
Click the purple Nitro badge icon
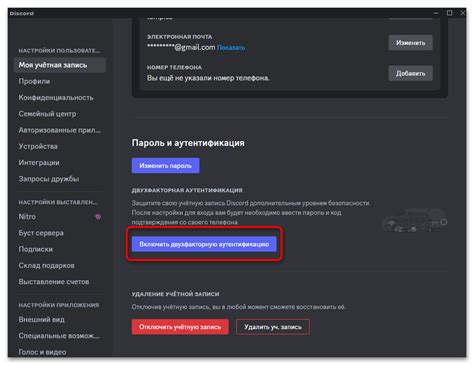click(98, 217)
